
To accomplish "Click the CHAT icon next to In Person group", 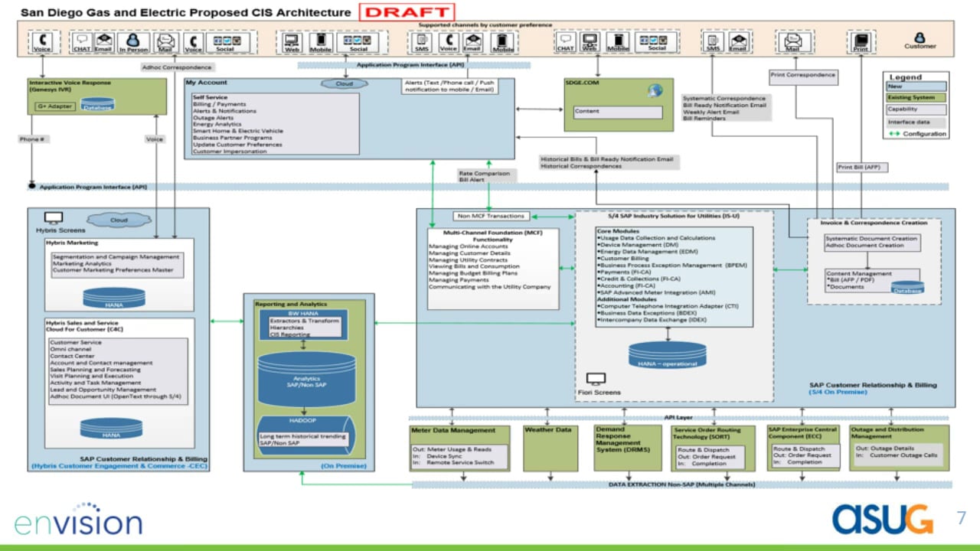I will pyautogui.click(x=82, y=41).
